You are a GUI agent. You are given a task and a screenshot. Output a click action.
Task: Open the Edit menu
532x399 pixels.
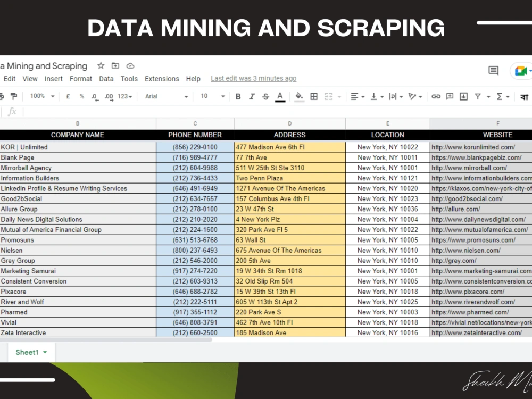click(10, 79)
